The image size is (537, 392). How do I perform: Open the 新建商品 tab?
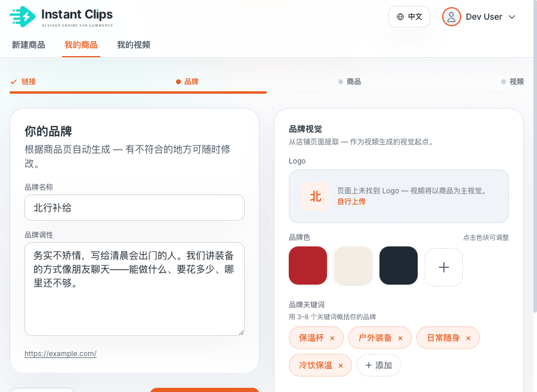coord(29,45)
